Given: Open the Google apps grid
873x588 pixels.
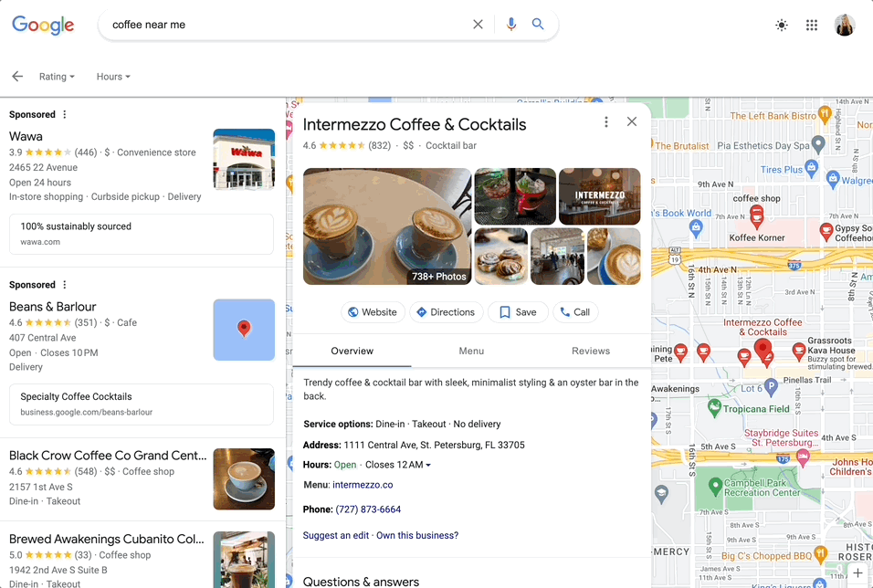Looking at the screenshot, I should pos(812,25).
